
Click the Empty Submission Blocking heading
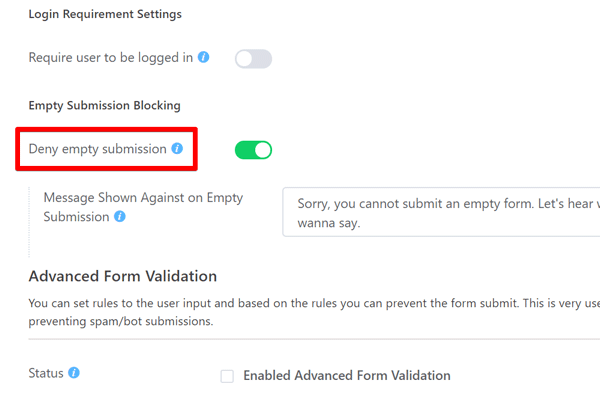(104, 105)
